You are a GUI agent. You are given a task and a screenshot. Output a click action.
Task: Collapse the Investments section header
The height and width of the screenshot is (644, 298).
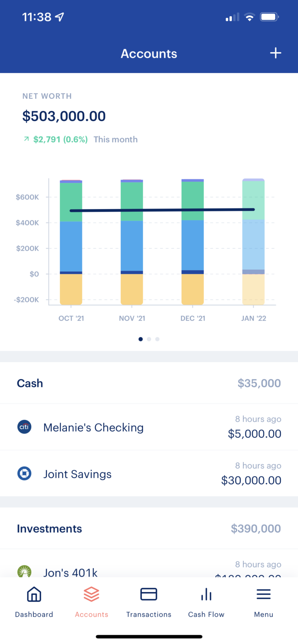(149, 529)
